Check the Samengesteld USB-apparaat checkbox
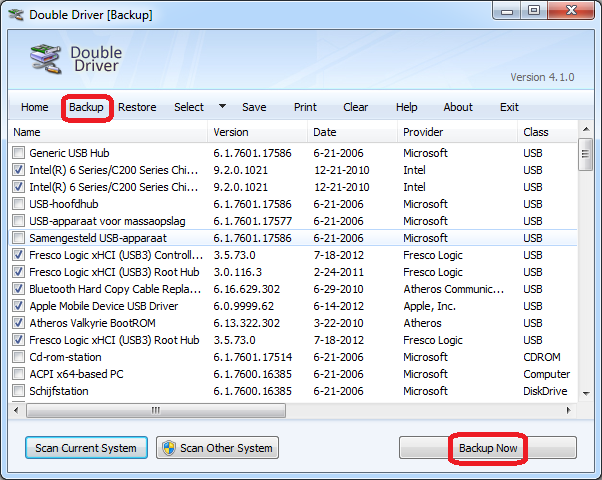The width and height of the screenshot is (602, 480). click(x=19, y=238)
